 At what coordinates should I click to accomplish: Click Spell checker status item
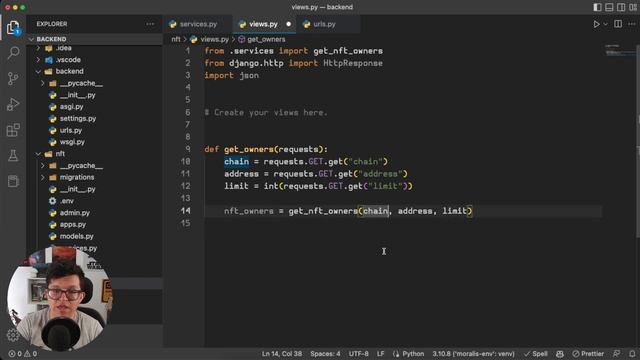[536, 354]
